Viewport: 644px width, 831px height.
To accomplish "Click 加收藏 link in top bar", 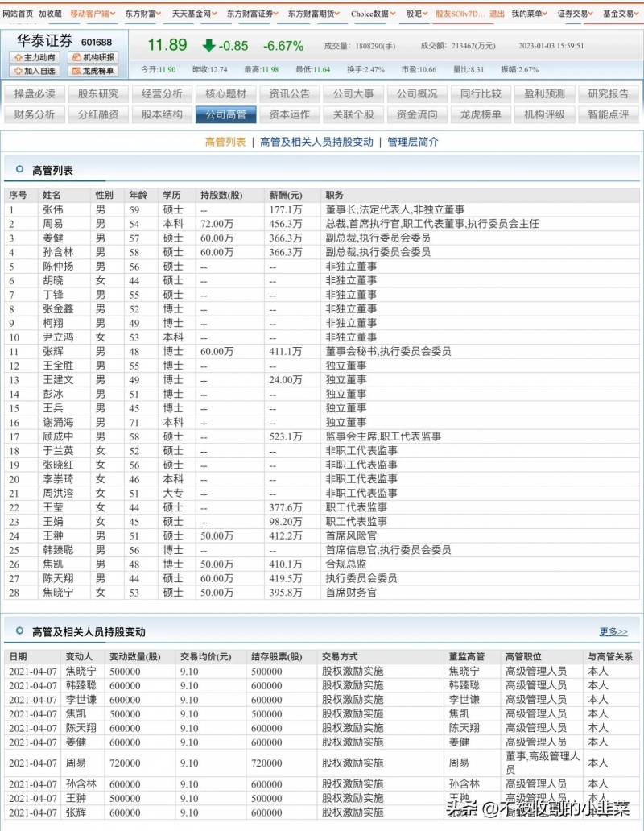I will coord(50,14).
